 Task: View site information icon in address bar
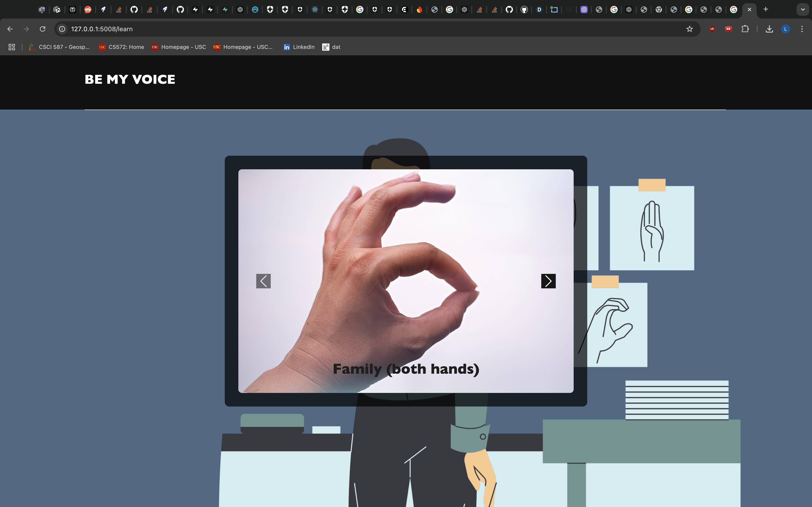[x=62, y=29]
